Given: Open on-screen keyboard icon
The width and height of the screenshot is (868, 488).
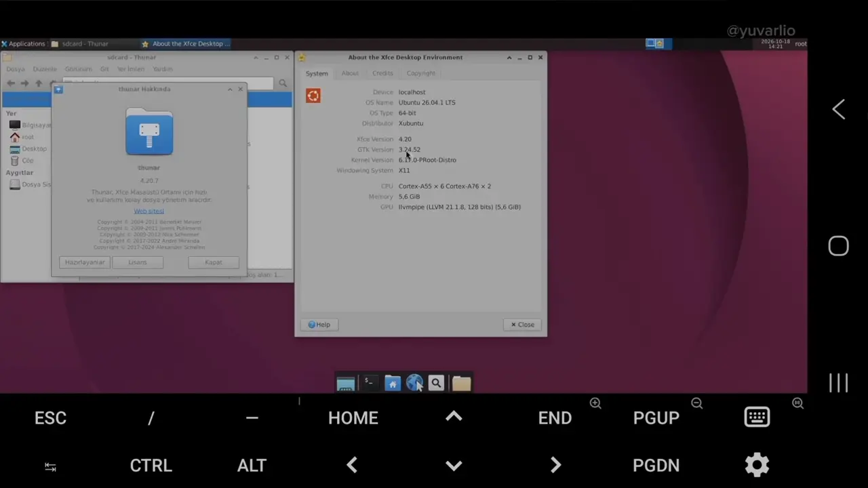Looking at the screenshot, I should click(757, 418).
